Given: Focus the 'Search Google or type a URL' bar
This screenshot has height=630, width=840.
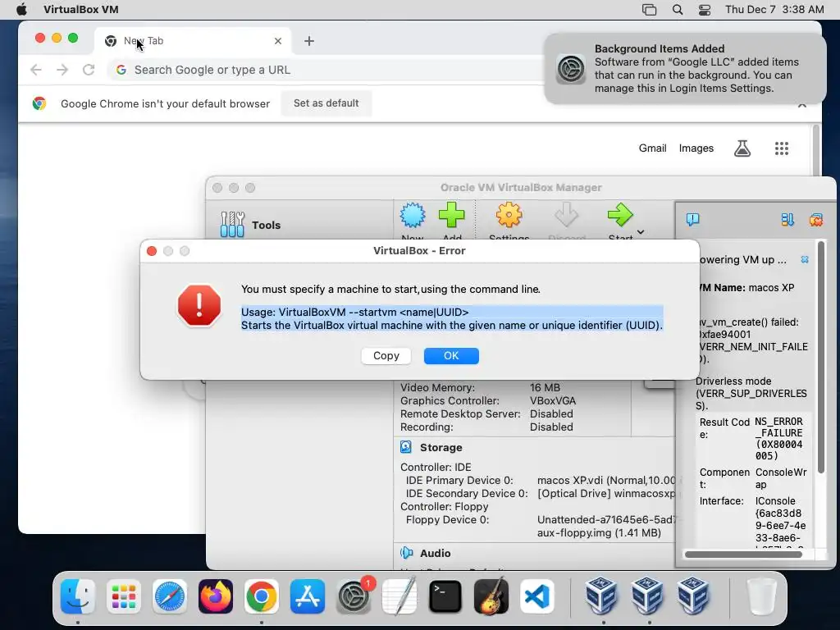Looking at the screenshot, I should pos(326,70).
